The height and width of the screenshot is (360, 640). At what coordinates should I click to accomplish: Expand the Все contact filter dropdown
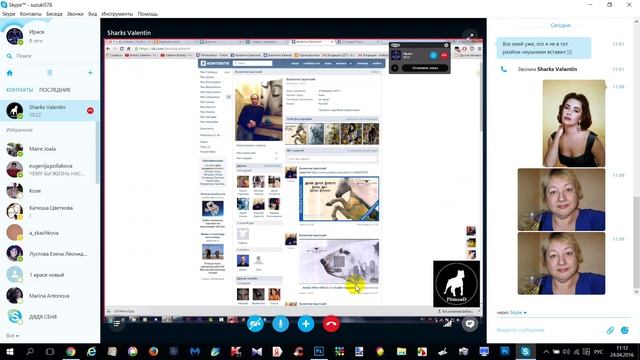pyautogui.click(x=12, y=336)
